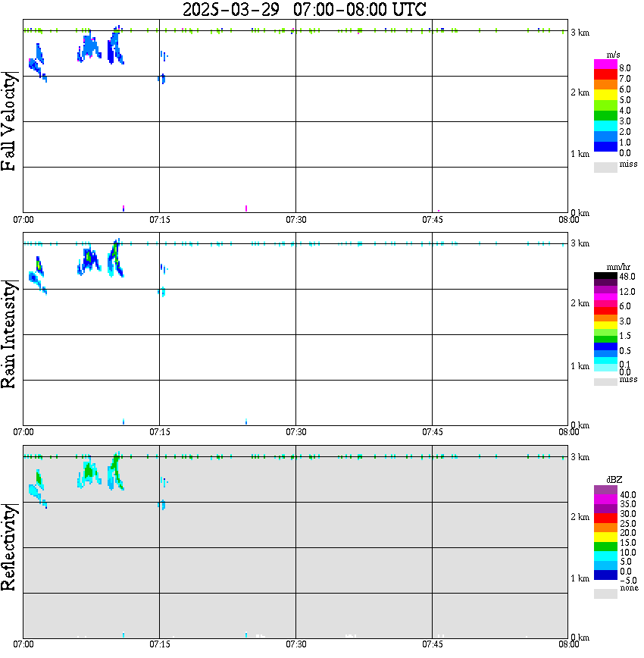Image resolution: width=644 pixels, height=658 pixels.
Task: Click the dark blue swatch in the m/s legend
Action: [605, 146]
